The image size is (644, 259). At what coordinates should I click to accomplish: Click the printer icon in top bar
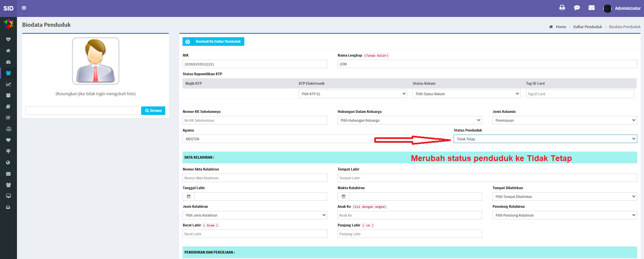pos(562,8)
